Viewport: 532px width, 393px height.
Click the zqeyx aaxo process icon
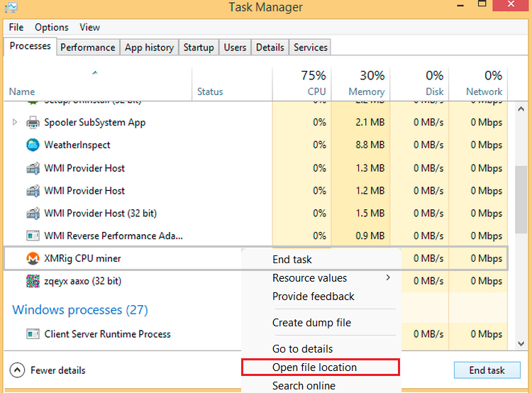(33, 282)
